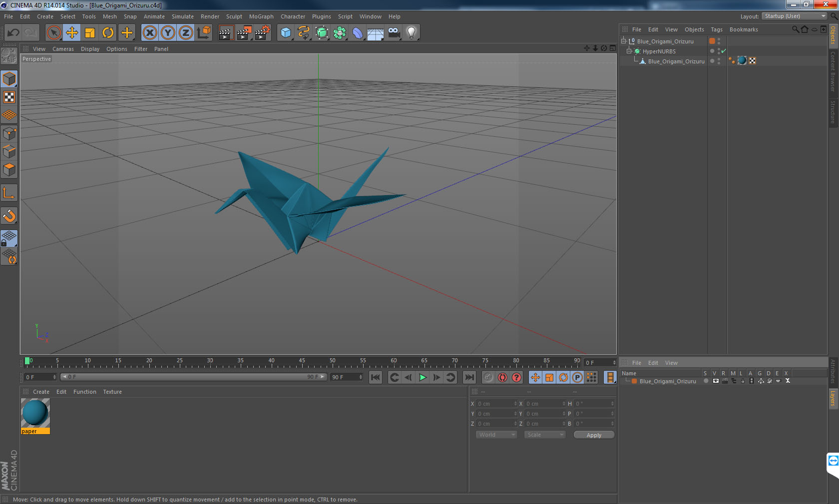Click the Undo arrow icon

coord(13,33)
